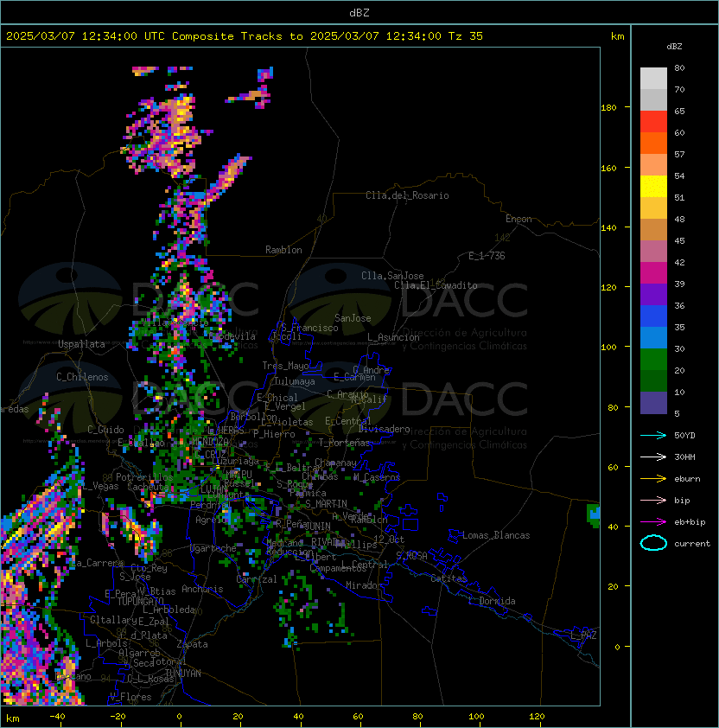Image resolution: width=719 pixels, height=728 pixels.
Task: Click the 'Tz 35' text in header
Action: [466, 36]
